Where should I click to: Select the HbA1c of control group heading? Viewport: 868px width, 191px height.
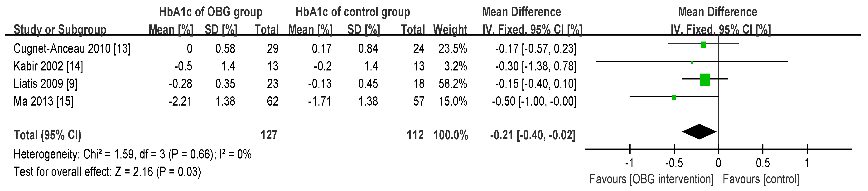pos(353,12)
